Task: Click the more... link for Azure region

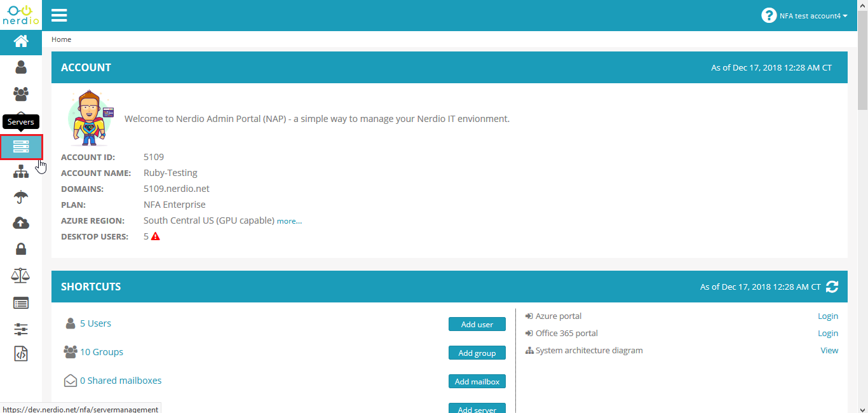Action: click(x=289, y=221)
